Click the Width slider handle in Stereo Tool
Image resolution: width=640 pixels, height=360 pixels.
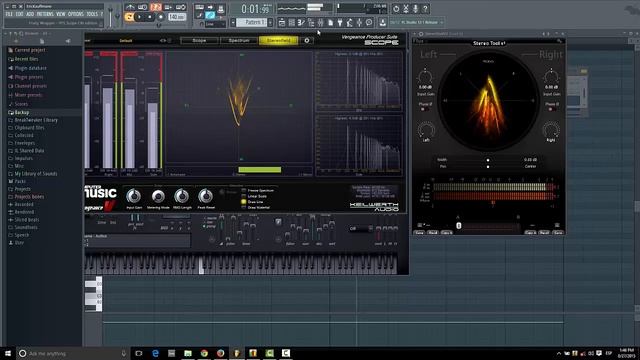point(488,160)
